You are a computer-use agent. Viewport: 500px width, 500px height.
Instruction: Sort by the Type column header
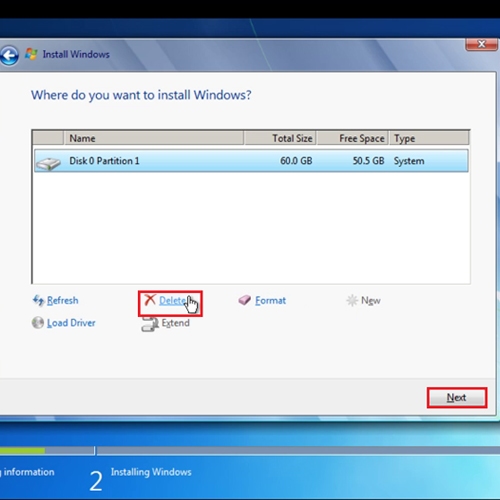coord(429,138)
